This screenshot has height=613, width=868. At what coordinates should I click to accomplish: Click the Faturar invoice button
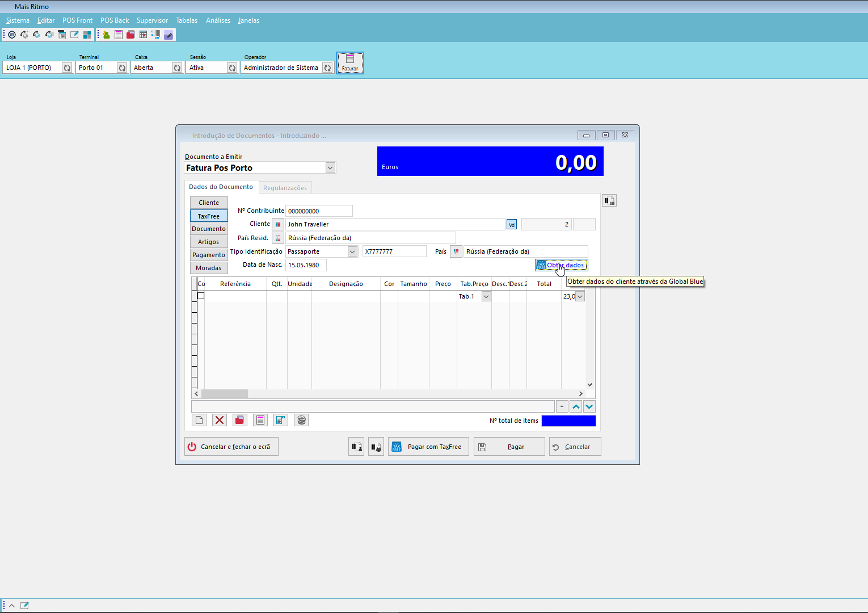pyautogui.click(x=350, y=62)
